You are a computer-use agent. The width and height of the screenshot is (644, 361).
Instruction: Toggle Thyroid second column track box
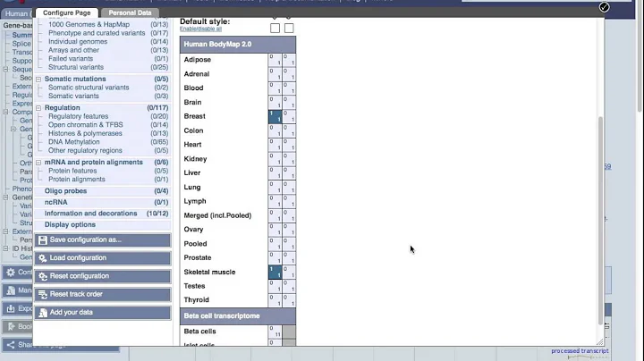(289, 300)
